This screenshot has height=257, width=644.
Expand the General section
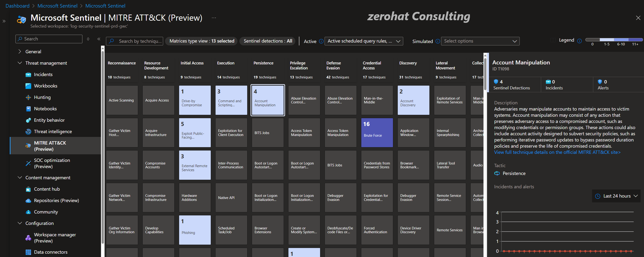pyautogui.click(x=20, y=51)
